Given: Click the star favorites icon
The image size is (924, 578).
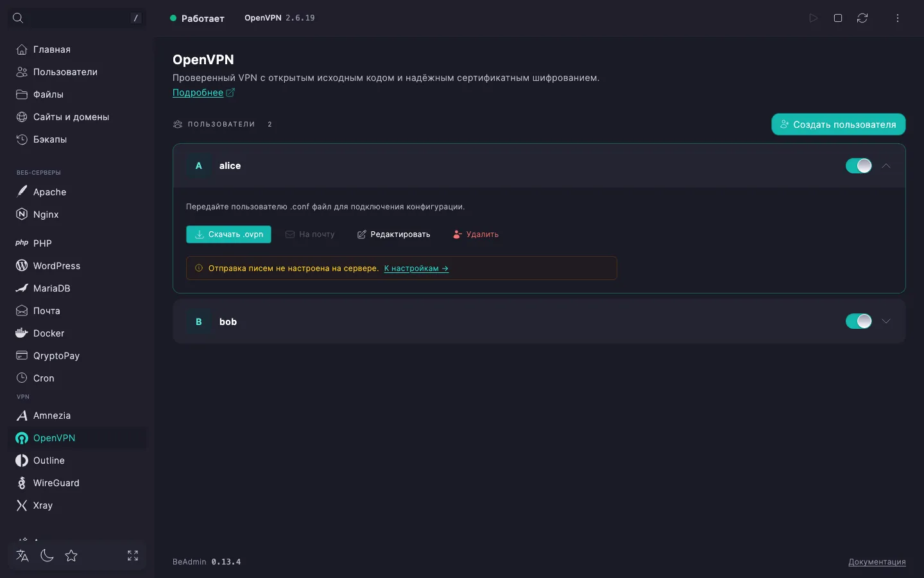Looking at the screenshot, I should [x=71, y=556].
